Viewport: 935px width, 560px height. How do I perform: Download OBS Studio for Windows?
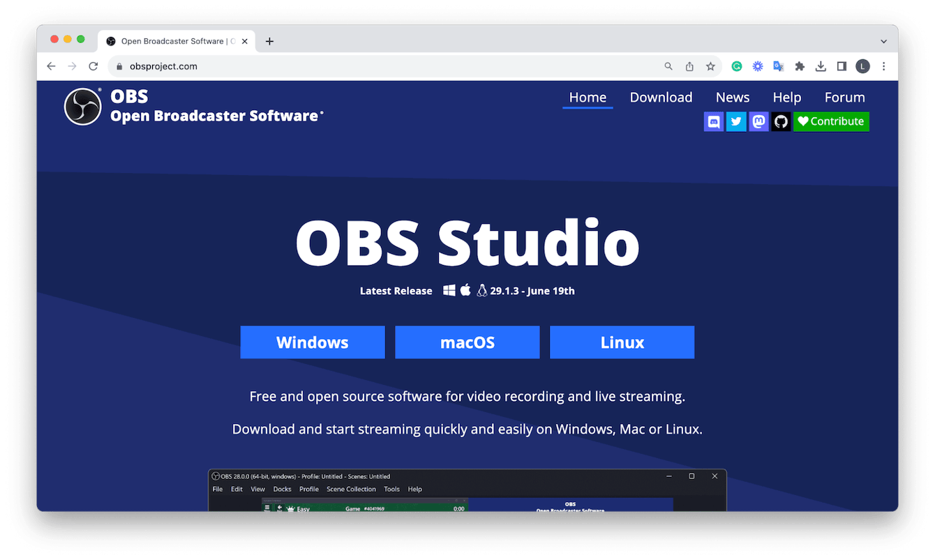(x=313, y=342)
